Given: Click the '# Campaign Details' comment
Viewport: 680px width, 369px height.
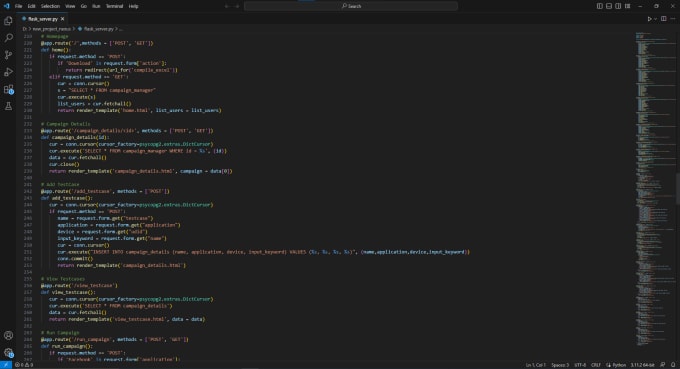Looking at the screenshot, I should 65,124.
